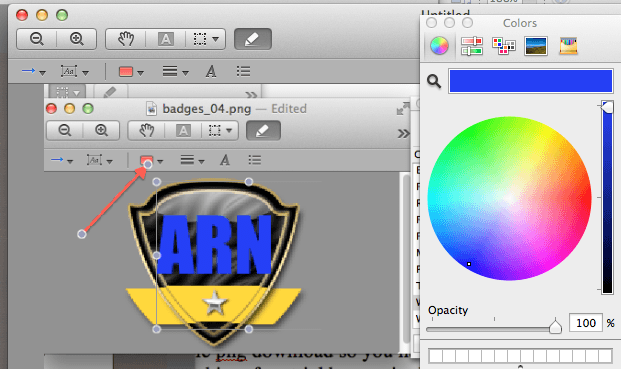The height and width of the screenshot is (369, 621).
Task: Zoom out in badges_04.png window
Action: point(65,130)
